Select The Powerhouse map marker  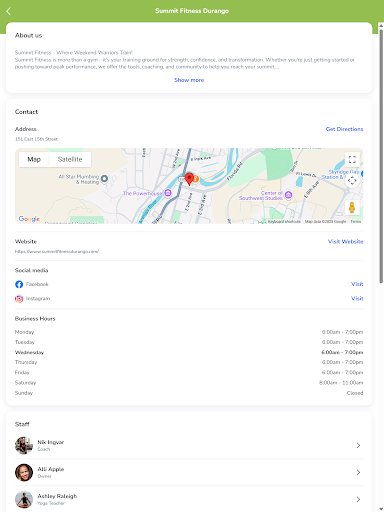[x=168, y=193]
